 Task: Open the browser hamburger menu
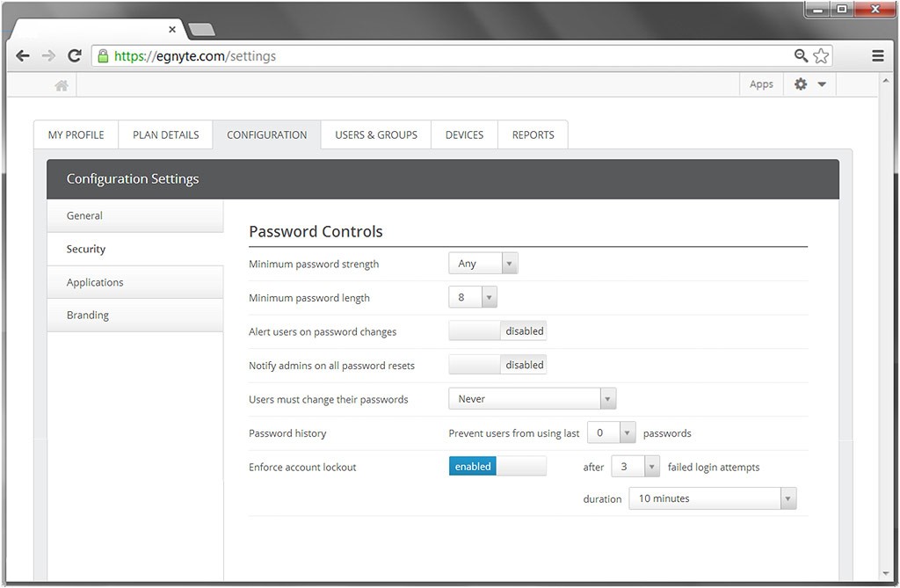click(x=878, y=55)
